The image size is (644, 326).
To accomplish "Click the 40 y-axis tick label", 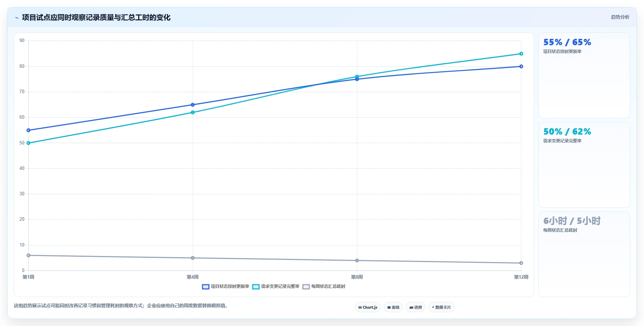I will pos(22,168).
